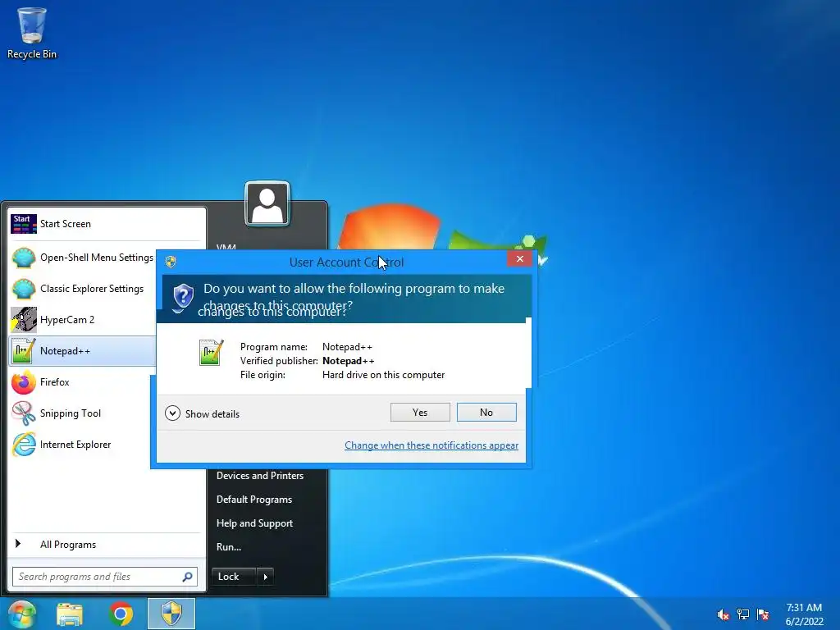Viewport: 840px width, 630px height.
Task: Click the Firefox logo icon
Action: coord(24,382)
